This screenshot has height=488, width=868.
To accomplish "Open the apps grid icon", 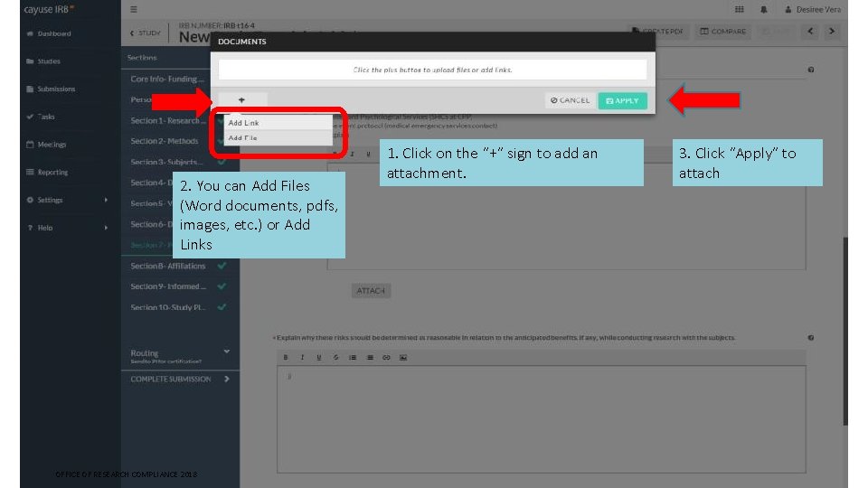I will tap(739, 9).
